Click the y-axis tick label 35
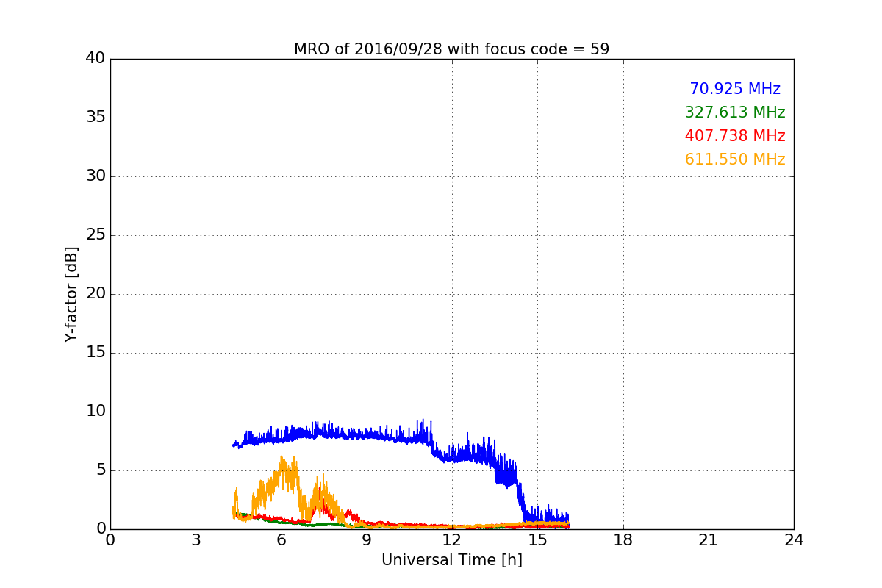 pyautogui.click(x=96, y=118)
